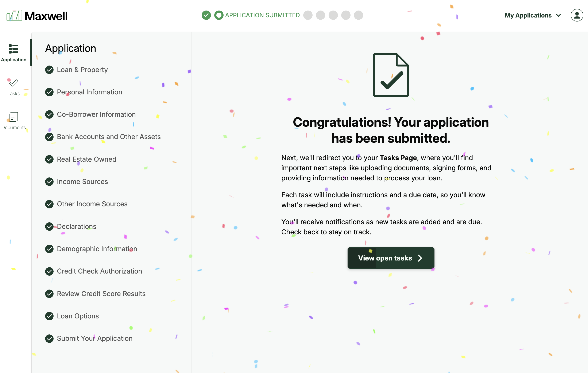Click the checkmark beside Loan & Property

pos(49,70)
